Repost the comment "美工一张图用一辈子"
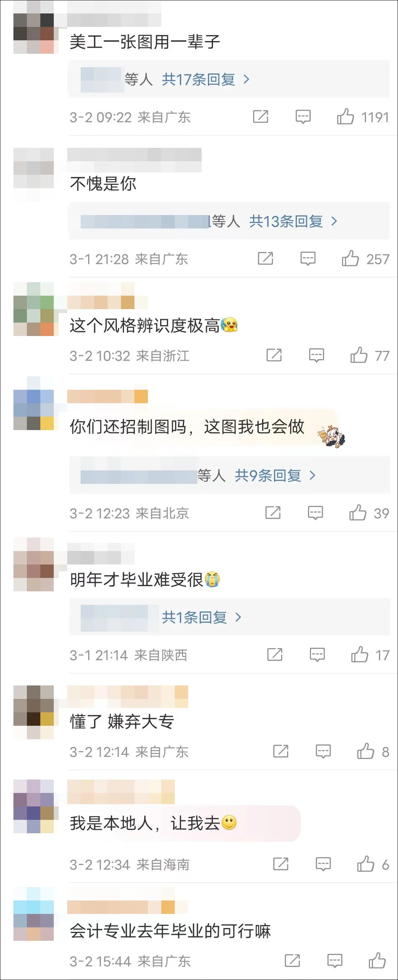Image resolution: width=398 pixels, height=980 pixels. [x=261, y=116]
